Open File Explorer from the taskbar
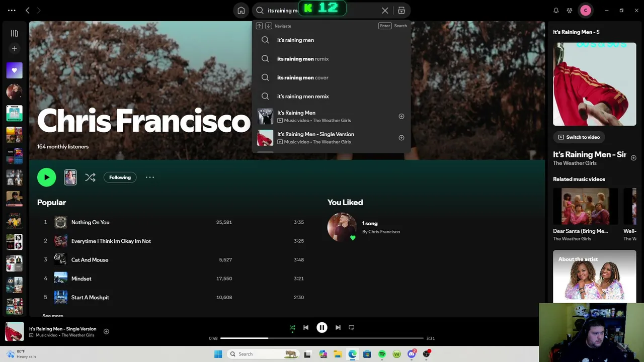Viewport: 644px width, 362px height. pos(338,354)
